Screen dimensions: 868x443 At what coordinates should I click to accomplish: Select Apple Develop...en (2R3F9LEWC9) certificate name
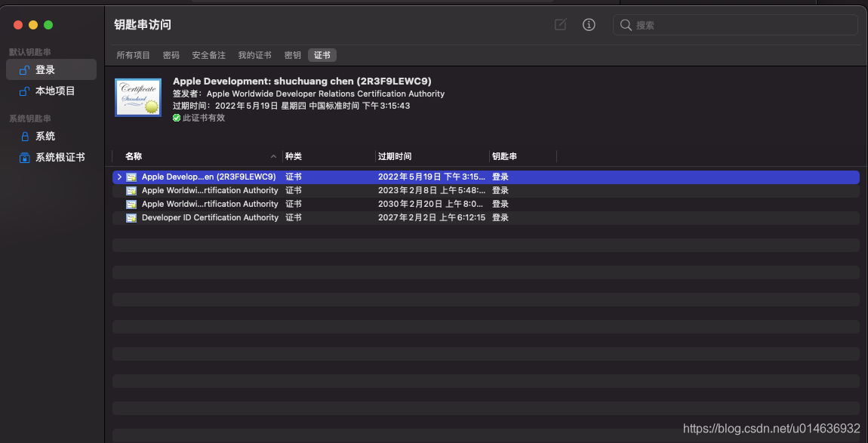tap(208, 177)
